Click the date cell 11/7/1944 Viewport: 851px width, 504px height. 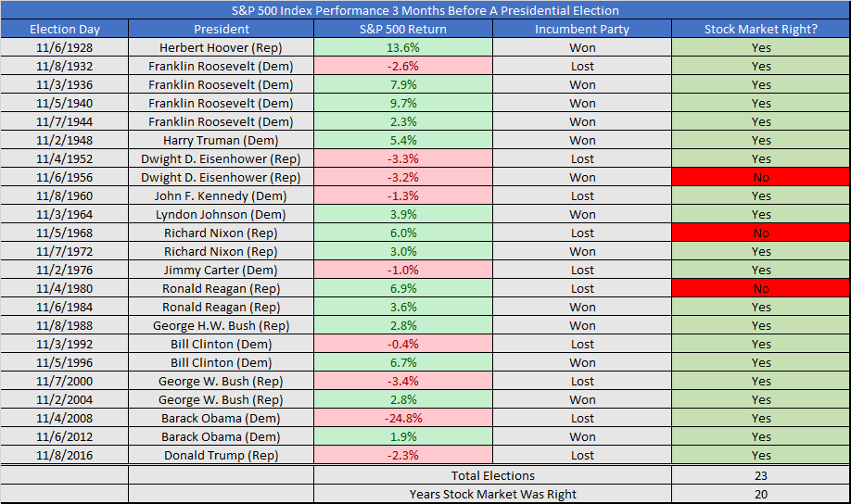[x=65, y=121]
